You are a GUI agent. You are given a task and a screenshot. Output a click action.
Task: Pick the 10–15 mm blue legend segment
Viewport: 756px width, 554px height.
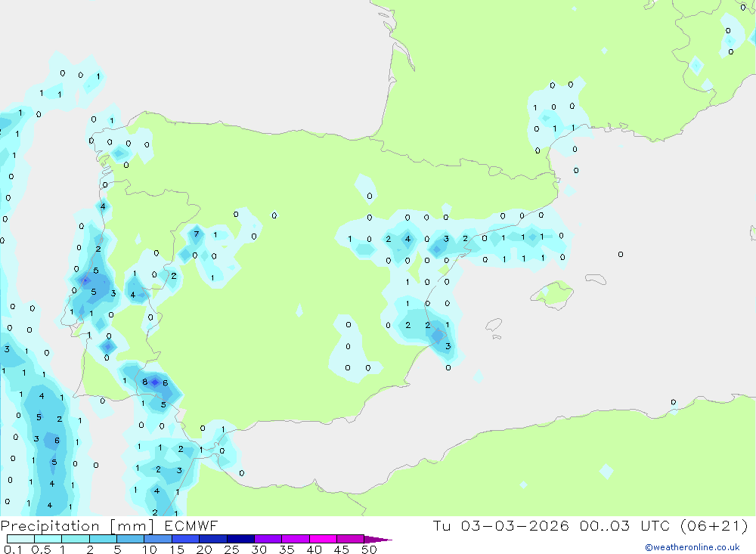[x=158, y=539]
